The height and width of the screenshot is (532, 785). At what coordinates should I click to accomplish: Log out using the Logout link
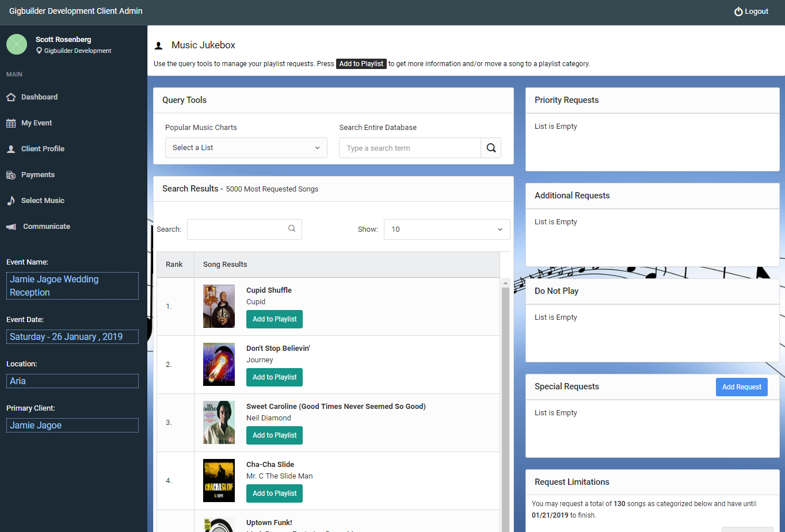coord(751,12)
